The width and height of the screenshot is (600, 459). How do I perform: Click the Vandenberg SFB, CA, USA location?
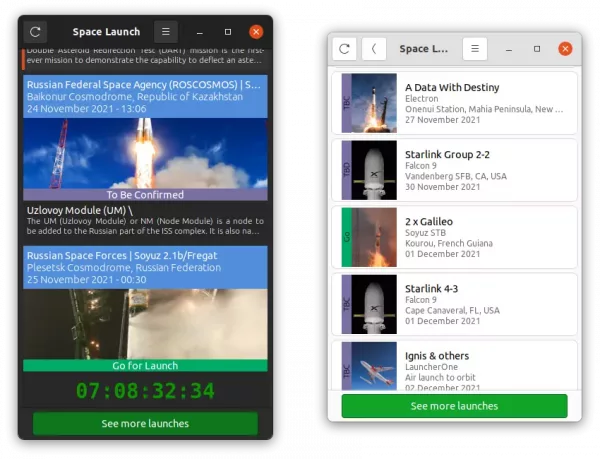tap(456, 176)
